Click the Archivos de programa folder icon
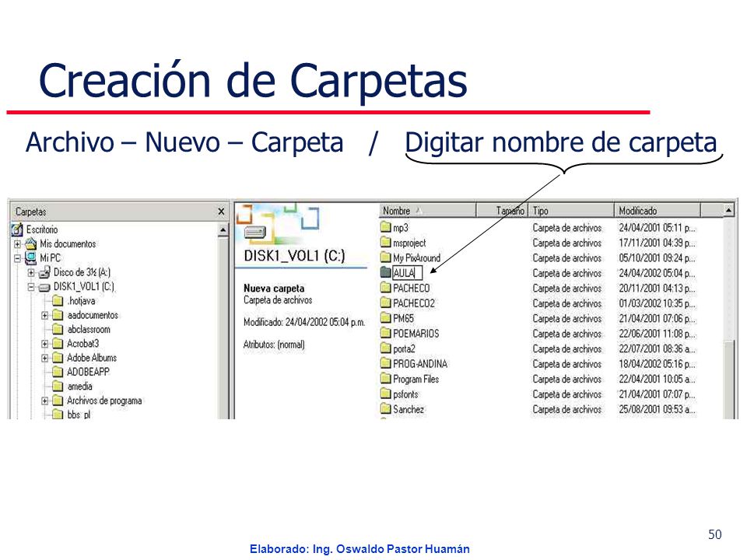This screenshot has width=747, height=560. point(58,401)
